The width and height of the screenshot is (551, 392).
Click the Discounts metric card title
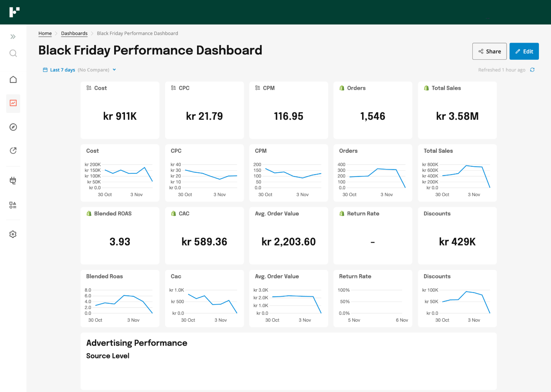(437, 213)
